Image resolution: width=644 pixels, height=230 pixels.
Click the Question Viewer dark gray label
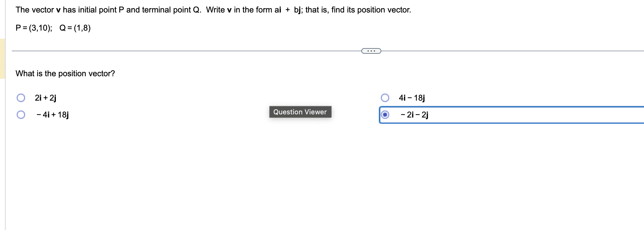(x=300, y=112)
